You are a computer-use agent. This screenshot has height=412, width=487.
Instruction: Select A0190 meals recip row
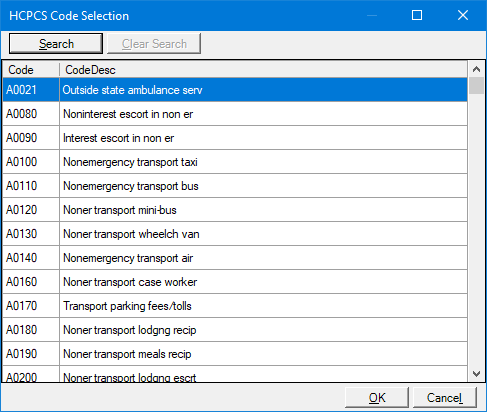click(235, 354)
